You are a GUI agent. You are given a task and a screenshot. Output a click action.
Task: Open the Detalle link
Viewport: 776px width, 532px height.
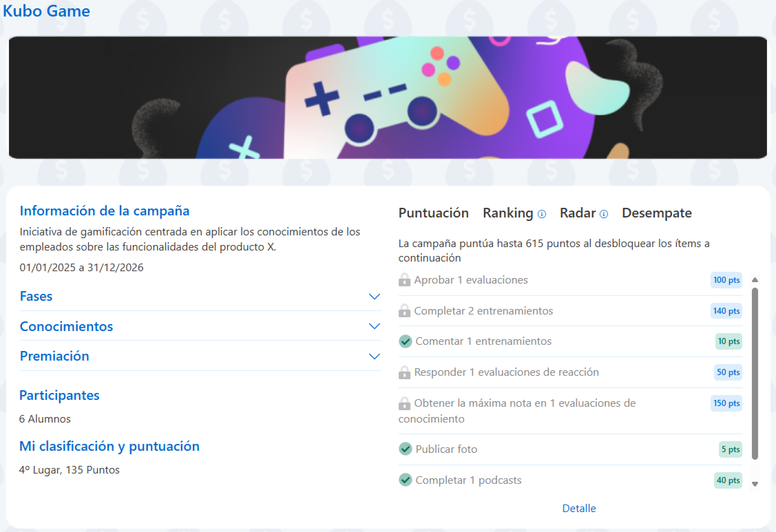(579, 508)
